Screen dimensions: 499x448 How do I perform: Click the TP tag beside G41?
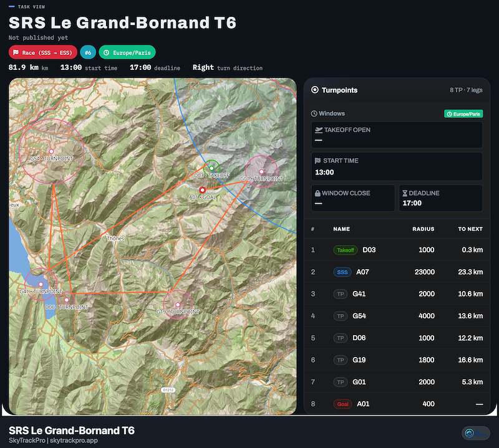pyautogui.click(x=340, y=294)
